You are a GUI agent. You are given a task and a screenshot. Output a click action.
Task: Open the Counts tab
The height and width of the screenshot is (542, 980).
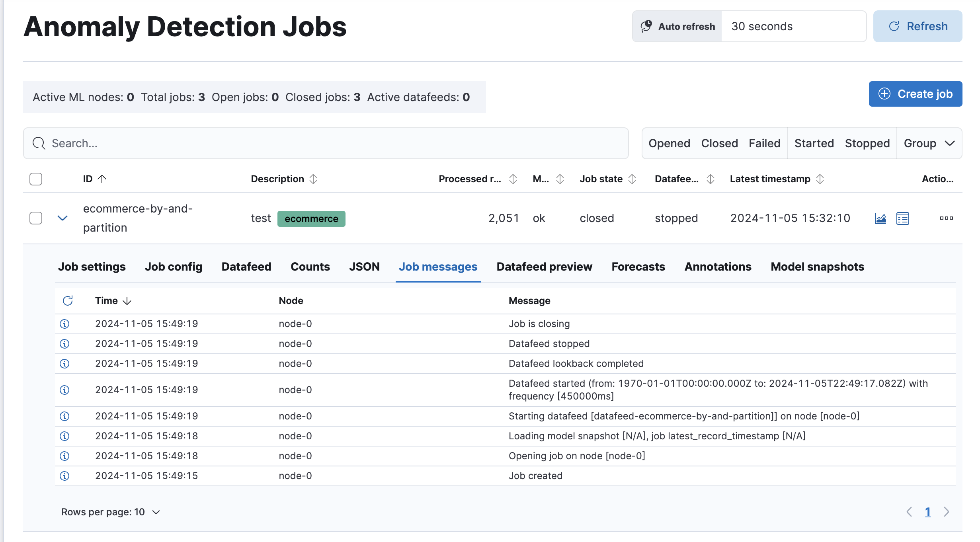pyautogui.click(x=310, y=267)
